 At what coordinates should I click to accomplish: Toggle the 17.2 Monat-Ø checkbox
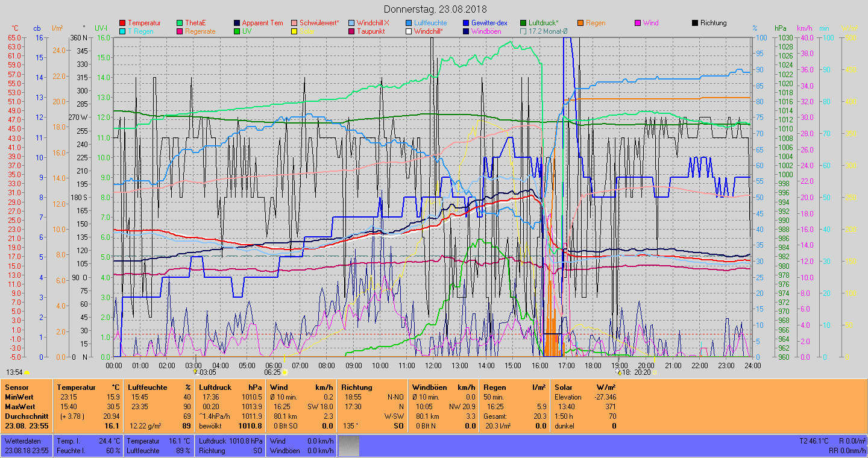[523, 31]
